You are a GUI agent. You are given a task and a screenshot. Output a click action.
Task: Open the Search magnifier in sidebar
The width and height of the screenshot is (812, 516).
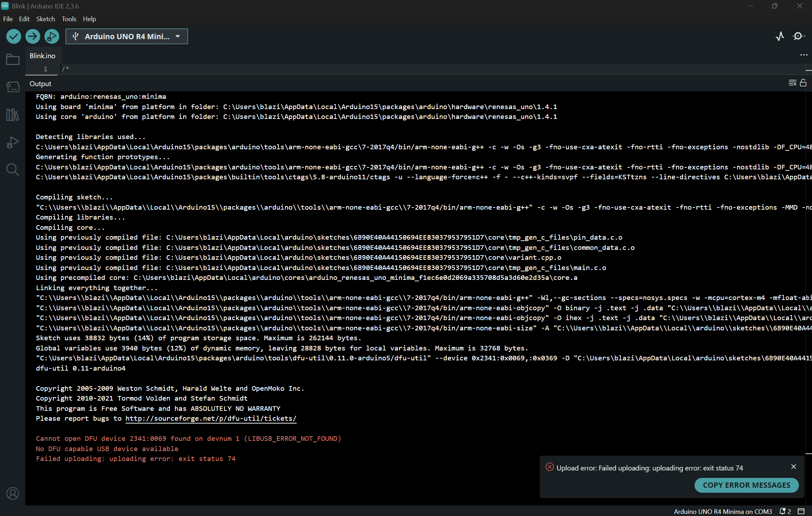click(x=13, y=170)
